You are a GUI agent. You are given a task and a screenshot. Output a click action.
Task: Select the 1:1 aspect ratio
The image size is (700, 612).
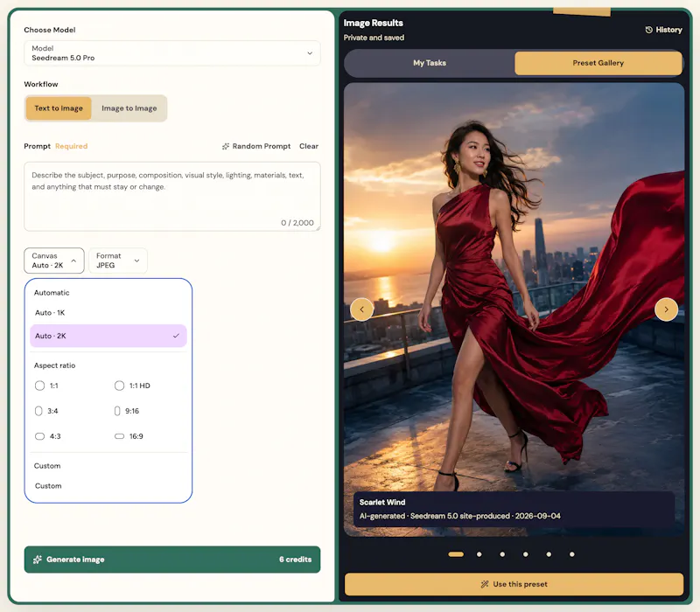47,386
